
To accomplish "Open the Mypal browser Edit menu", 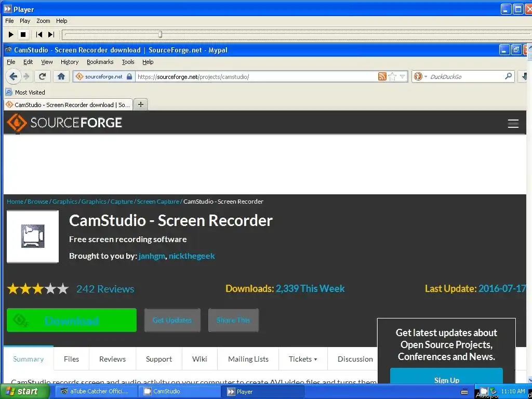I will pos(28,62).
